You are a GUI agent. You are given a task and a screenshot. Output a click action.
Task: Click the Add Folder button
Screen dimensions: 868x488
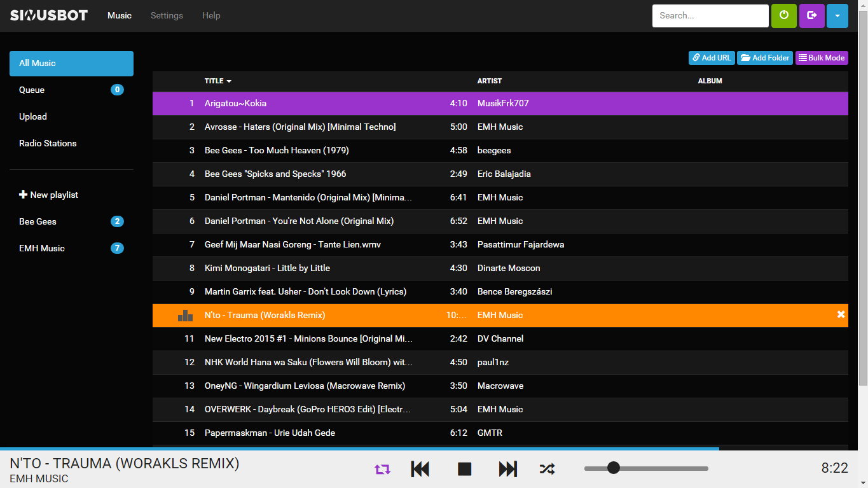click(x=765, y=58)
